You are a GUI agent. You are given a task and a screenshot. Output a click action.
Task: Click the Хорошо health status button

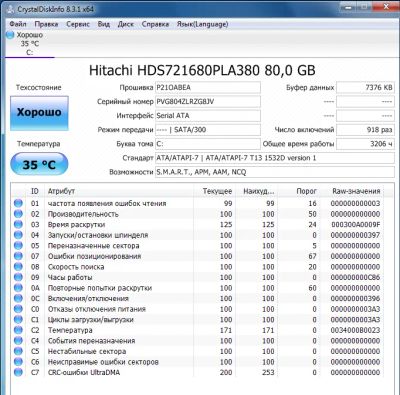39,113
